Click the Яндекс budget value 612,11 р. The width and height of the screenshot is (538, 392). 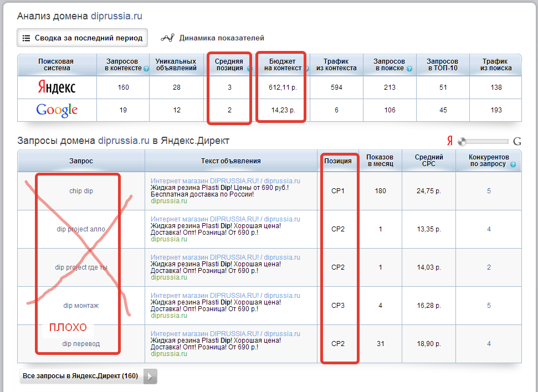[x=283, y=87]
